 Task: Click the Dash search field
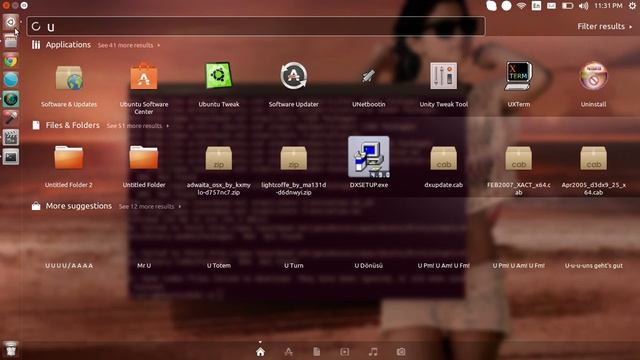(256, 27)
